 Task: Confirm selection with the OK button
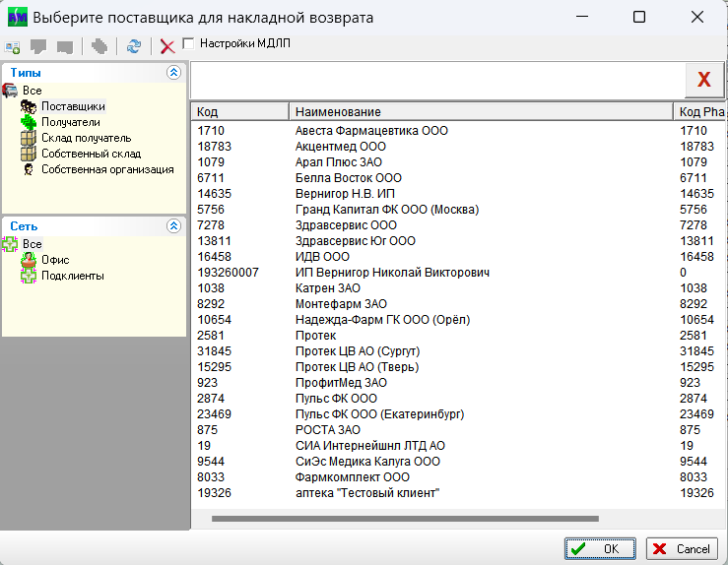600,549
